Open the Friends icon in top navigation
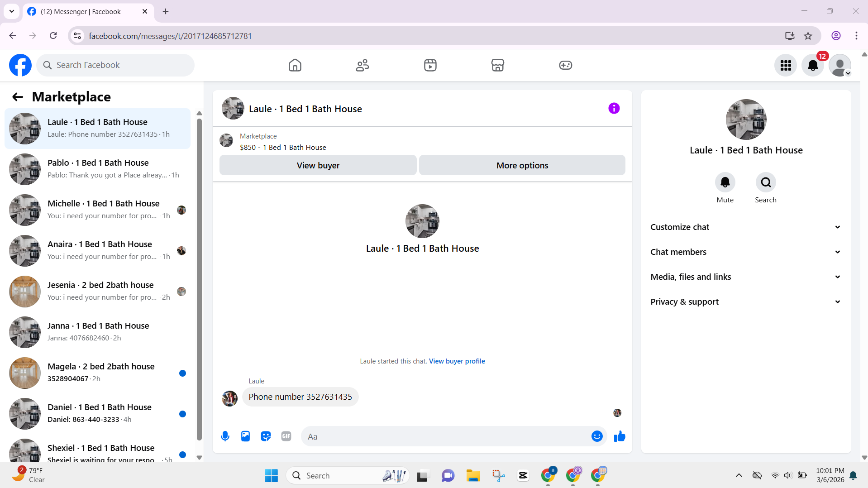Screen dimensions: 868x488 [x=362, y=65]
